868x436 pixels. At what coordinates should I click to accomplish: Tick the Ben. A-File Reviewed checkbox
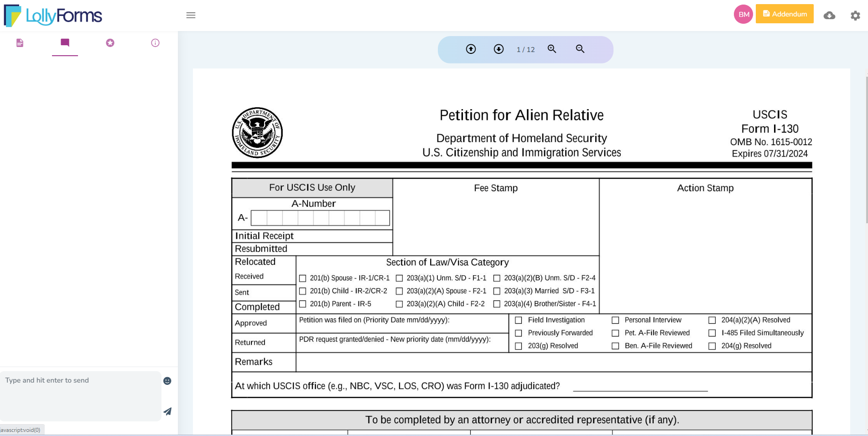pyautogui.click(x=615, y=346)
